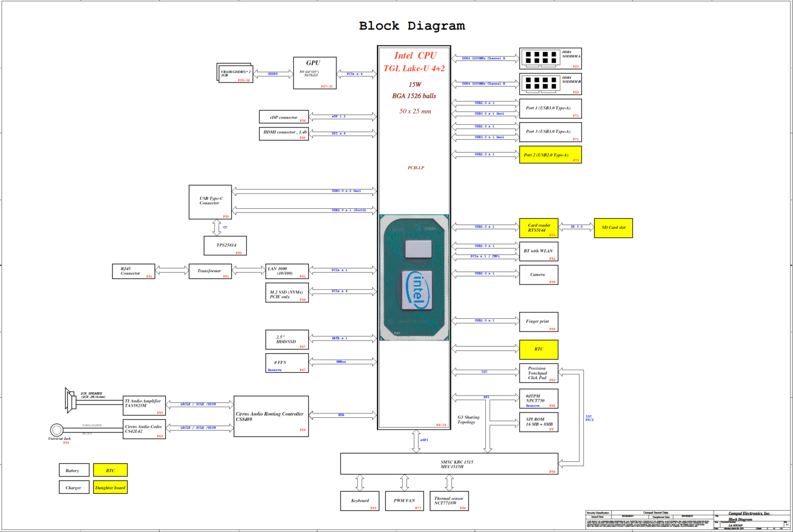793x532 pixels.
Task: Click the "USB3.0 x 2 Gen1" bus label
Action: coord(346,191)
